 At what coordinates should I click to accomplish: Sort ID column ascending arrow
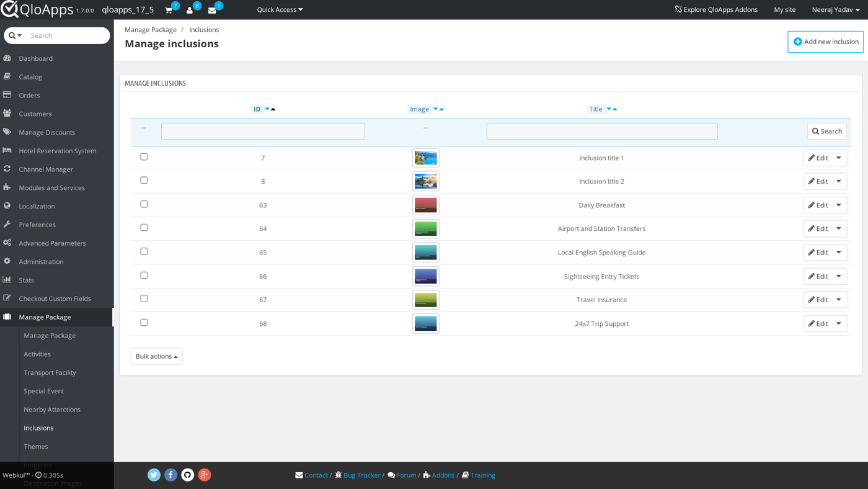pos(273,109)
